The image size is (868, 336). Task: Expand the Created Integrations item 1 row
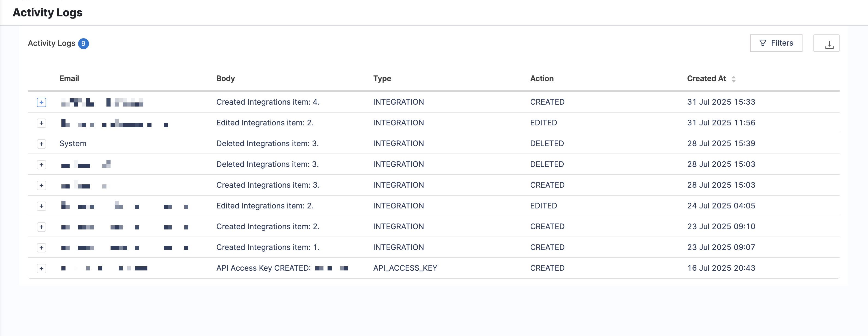coord(41,247)
